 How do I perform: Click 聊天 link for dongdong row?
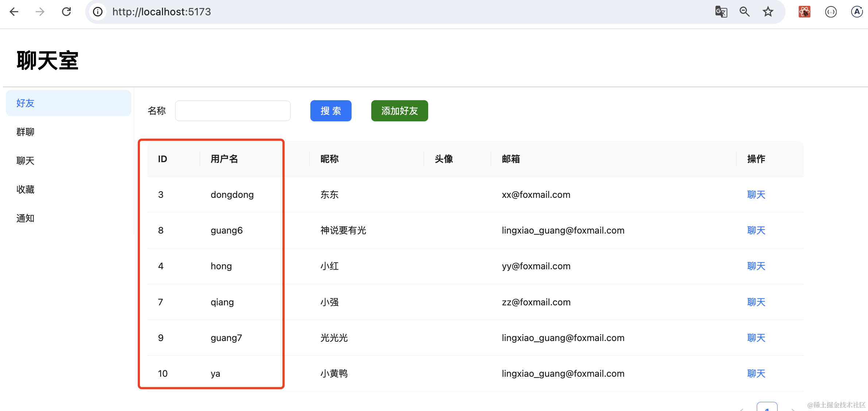[x=756, y=195]
